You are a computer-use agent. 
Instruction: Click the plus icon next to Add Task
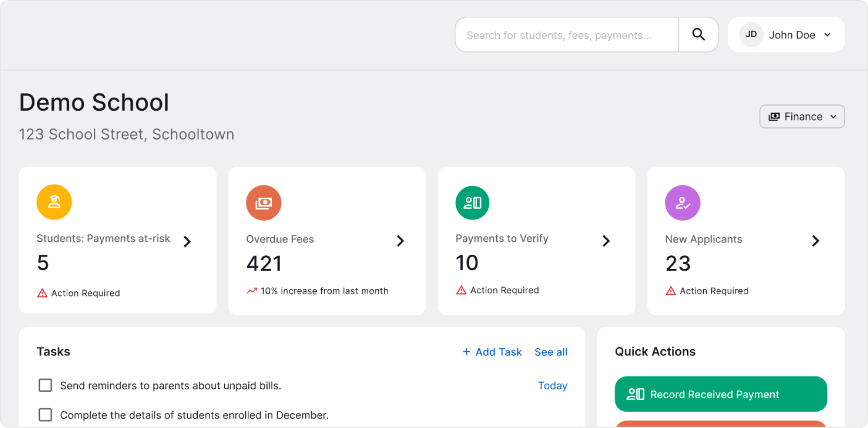pyautogui.click(x=466, y=352)
